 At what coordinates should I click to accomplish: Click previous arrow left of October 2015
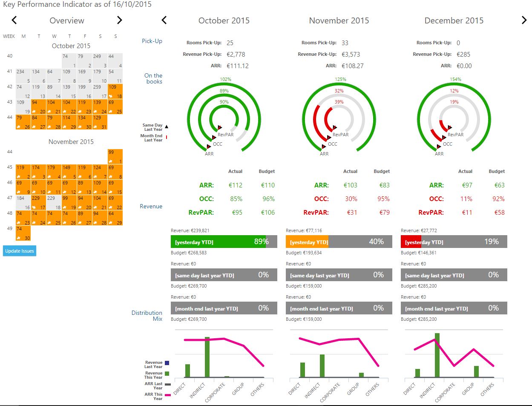[x=164, y=20]
